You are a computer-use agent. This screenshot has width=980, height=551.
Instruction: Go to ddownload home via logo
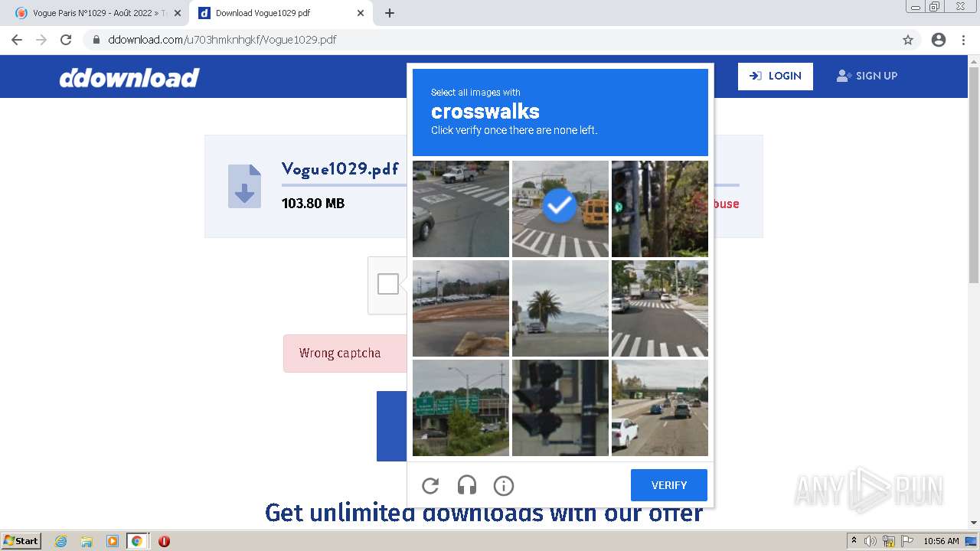click(x=129, y=77)
